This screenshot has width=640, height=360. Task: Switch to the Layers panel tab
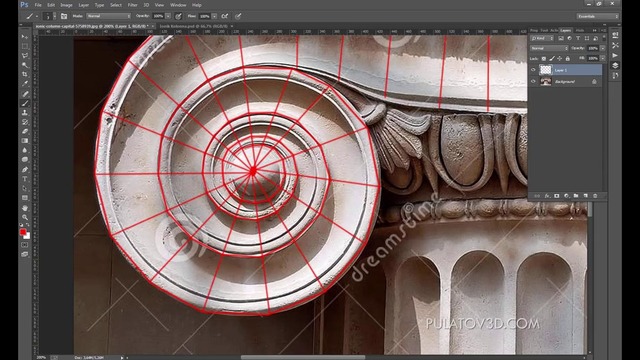[565, 30]
